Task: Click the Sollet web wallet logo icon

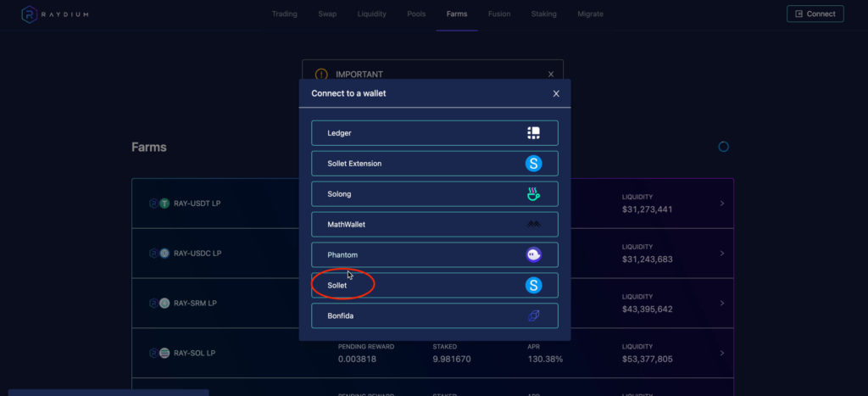Action: [534, 285]
